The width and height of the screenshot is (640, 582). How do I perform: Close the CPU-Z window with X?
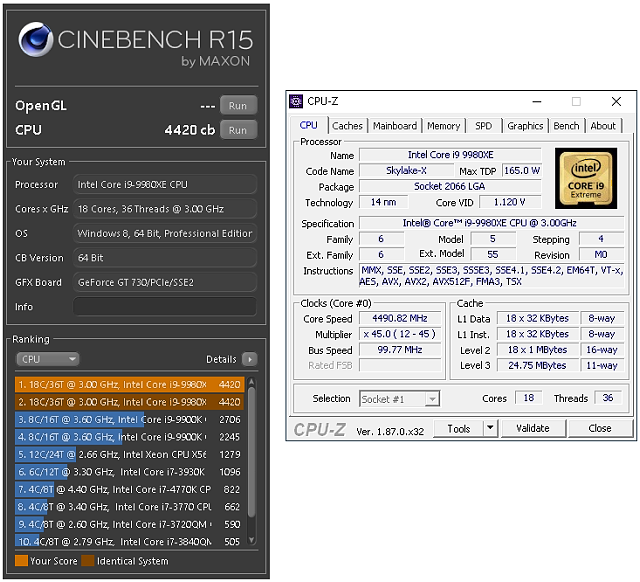tap(616, 102)
